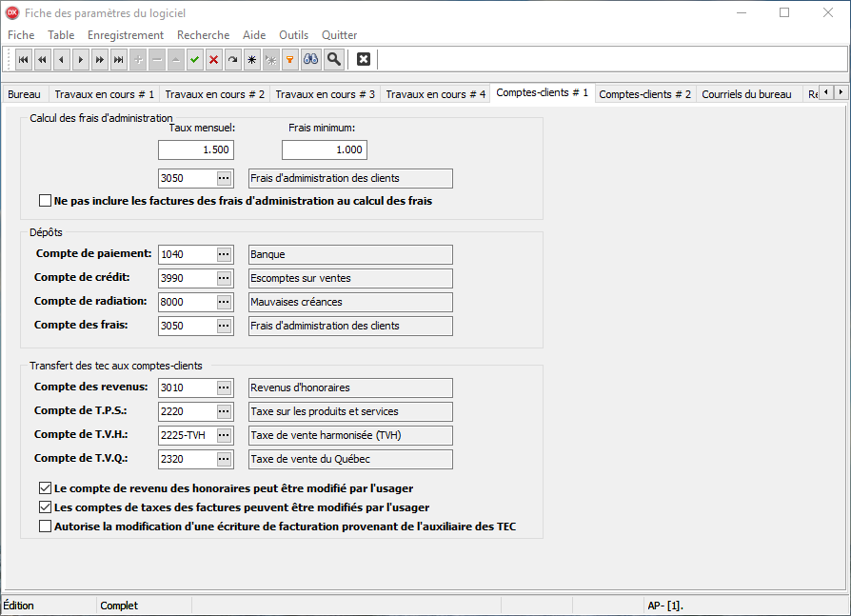Open lookup for Compte de T.V.Q. 2320
This screenshot has width=851, height=616.
tap(224, 459)
